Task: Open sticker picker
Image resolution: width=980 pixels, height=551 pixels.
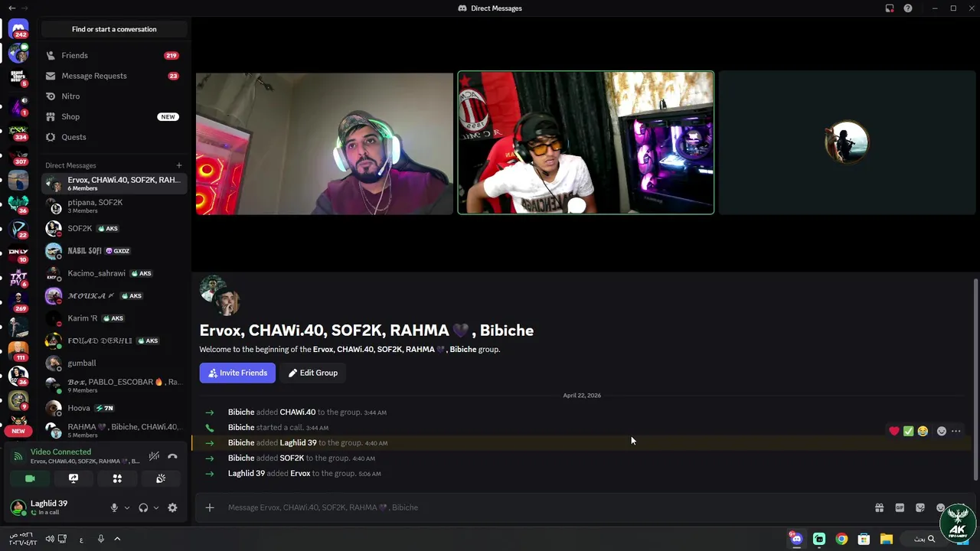Action: click(x=920, y=507)
